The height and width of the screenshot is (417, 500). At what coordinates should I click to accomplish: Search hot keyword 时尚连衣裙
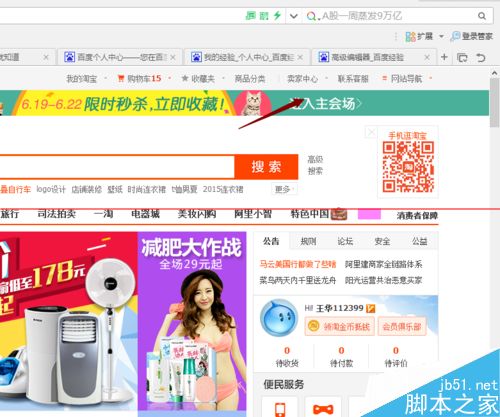(x=147, y=189)
